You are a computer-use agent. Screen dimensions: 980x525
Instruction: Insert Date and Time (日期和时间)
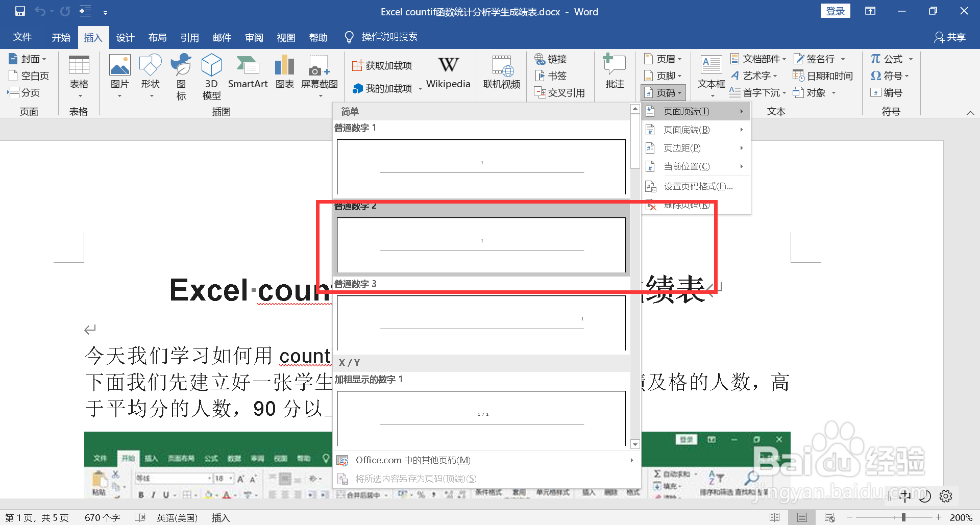point(823,76)
